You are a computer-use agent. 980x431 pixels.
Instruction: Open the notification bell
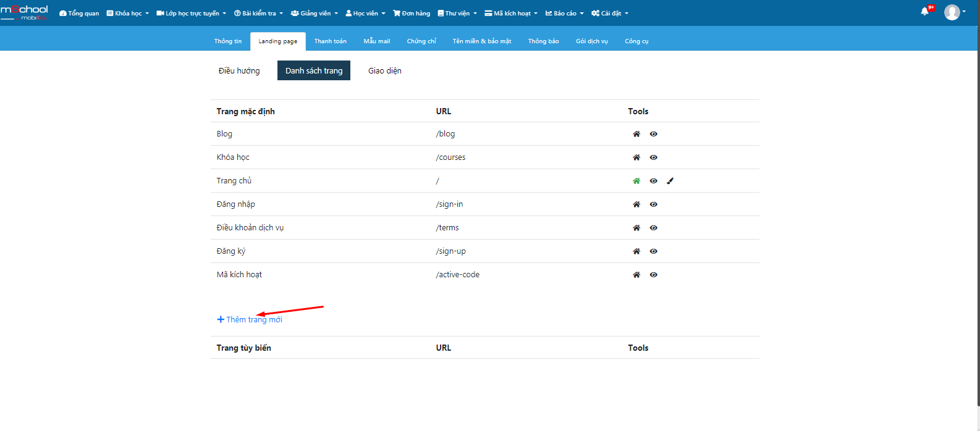925,12
